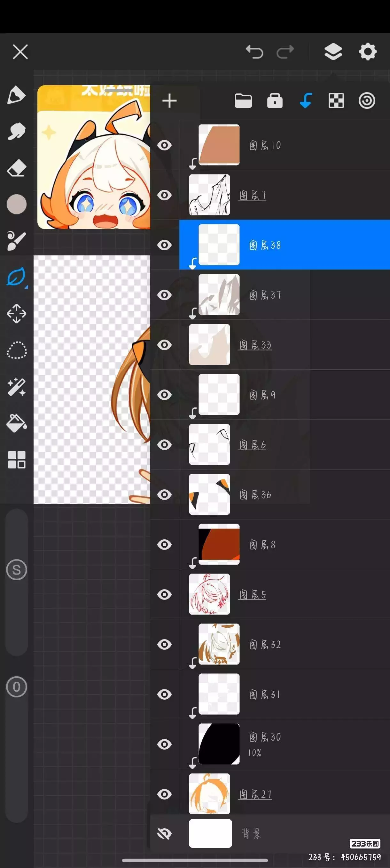
Task: Hide 图层8 layer
Action: coord(164,544)
